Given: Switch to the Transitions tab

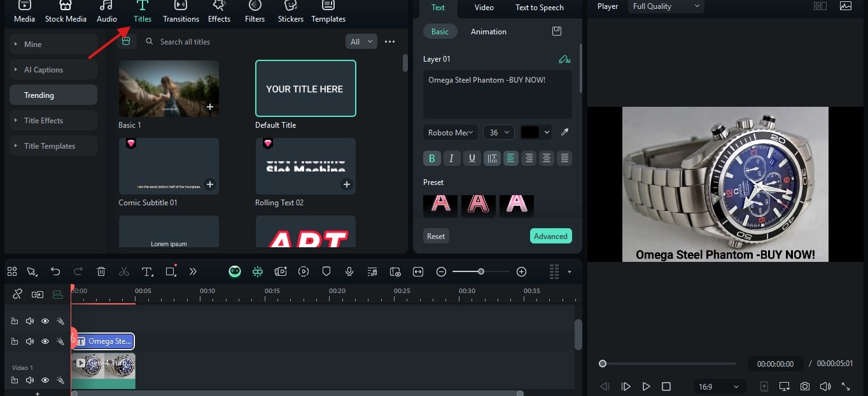Looking at the screenshot, I should point(181,12).
